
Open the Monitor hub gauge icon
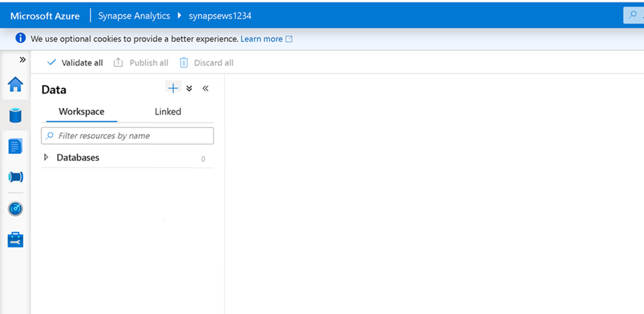point(15,209)
